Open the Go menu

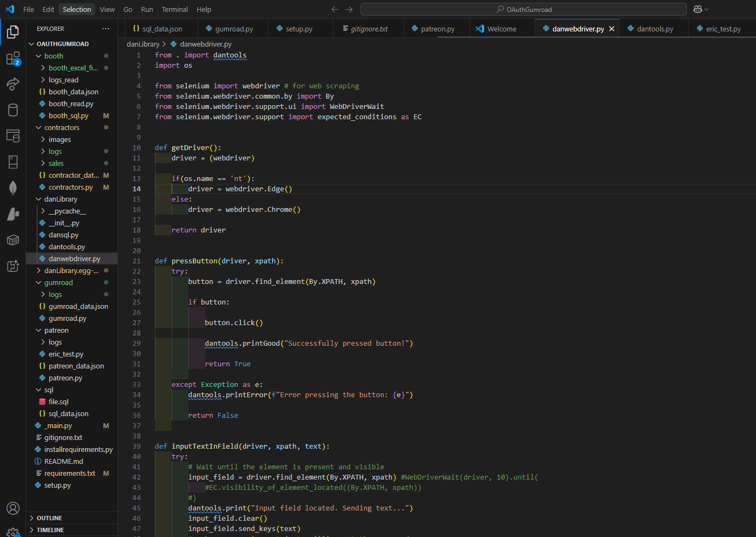128,9
